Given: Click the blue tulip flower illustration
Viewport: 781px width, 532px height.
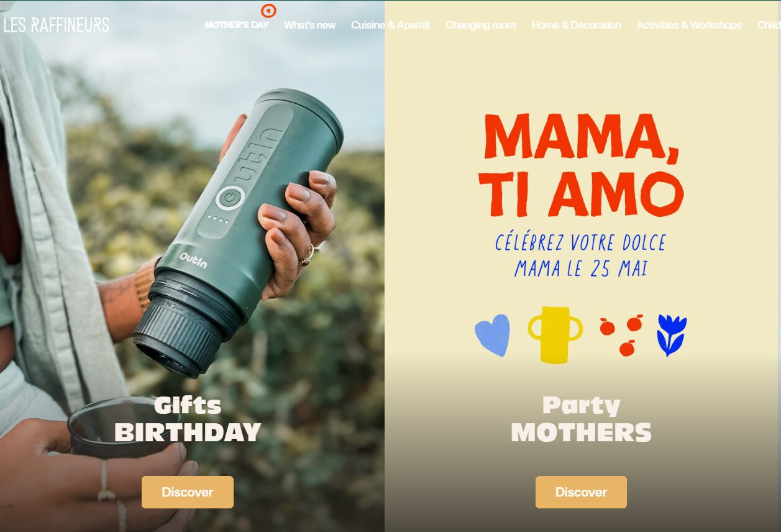Looking at the screenshot, I should coord(672,335).
